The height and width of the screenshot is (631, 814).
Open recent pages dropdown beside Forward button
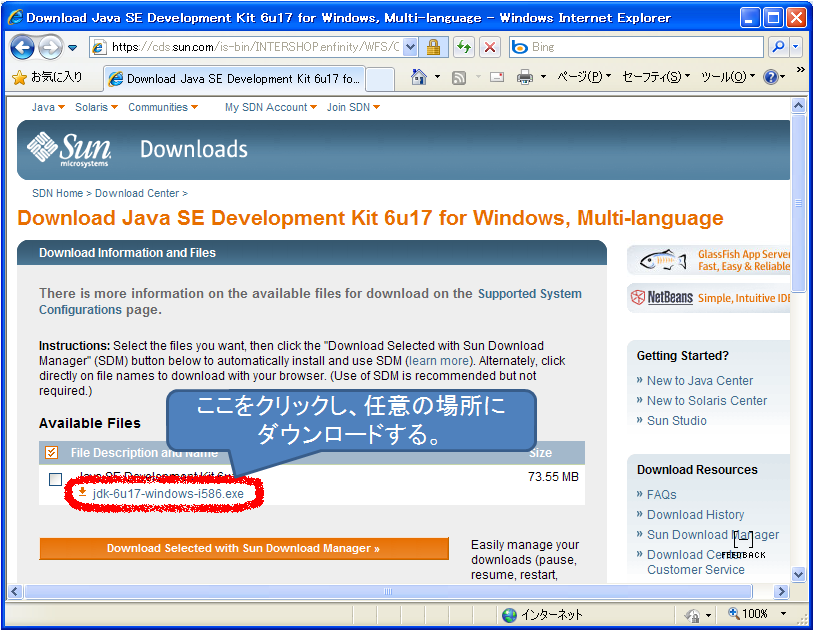click(x=73, y=48)
